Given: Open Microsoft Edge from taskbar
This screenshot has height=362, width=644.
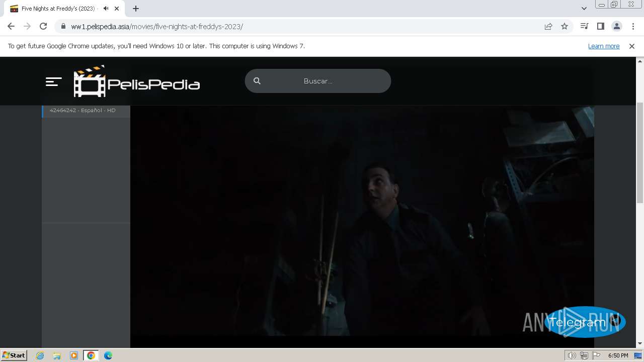Looking at the screenshot, I should (108, 355).
